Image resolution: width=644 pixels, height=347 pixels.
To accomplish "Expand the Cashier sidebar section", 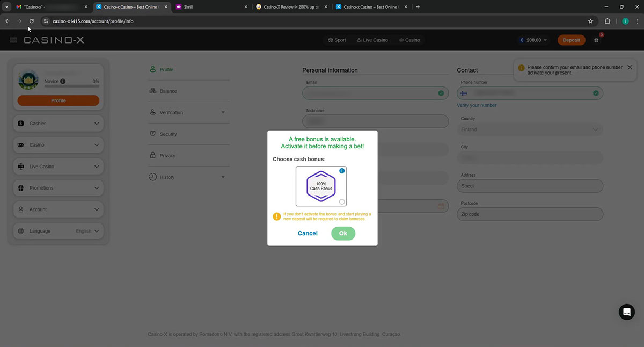I will pyautogui.click(x=58, y=124).
